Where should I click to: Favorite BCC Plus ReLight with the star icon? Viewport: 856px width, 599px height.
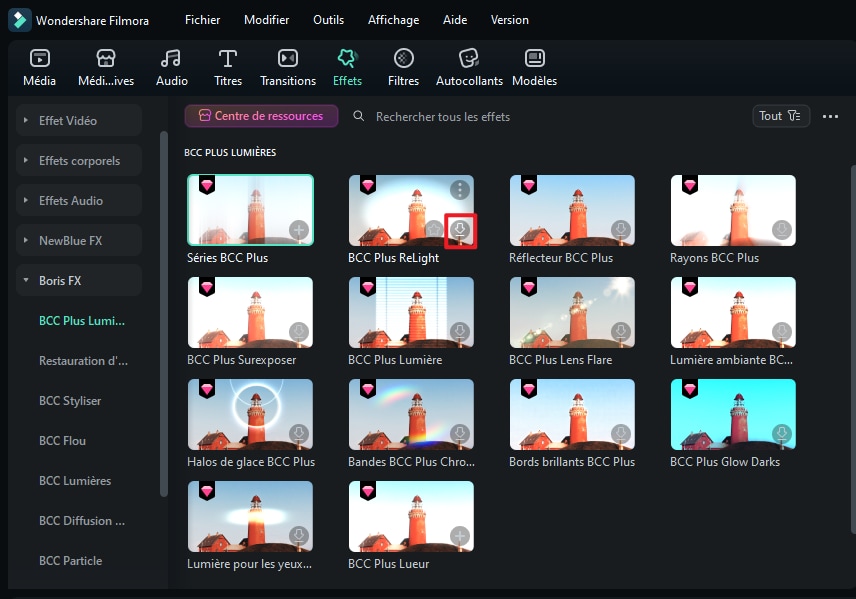(x=434, y=229)
